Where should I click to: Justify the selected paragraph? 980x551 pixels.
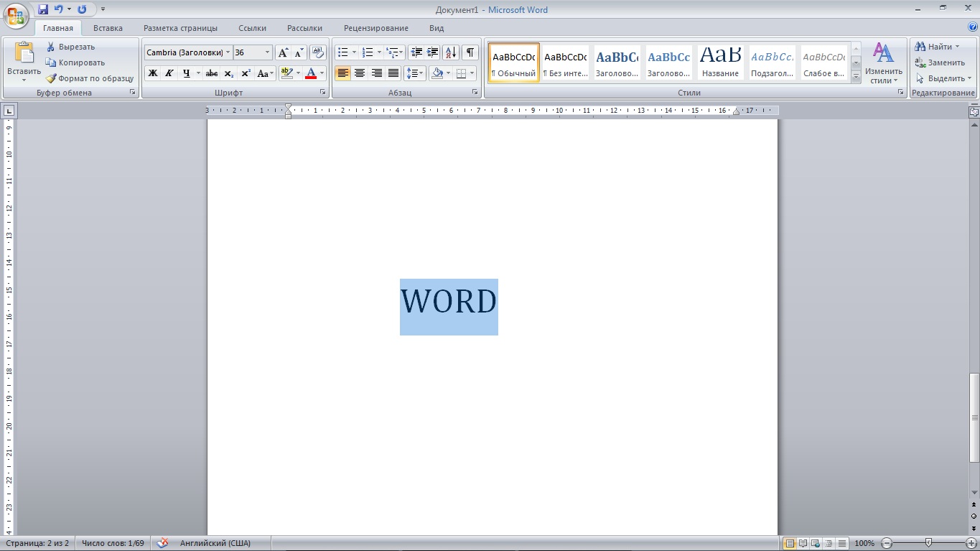[x=393, y=73]
